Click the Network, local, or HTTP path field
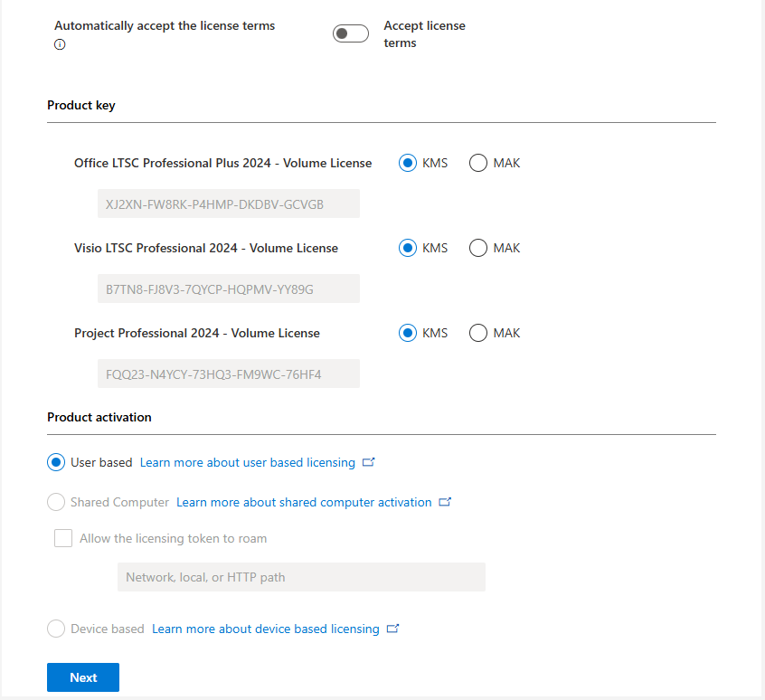 pos(301,577)
